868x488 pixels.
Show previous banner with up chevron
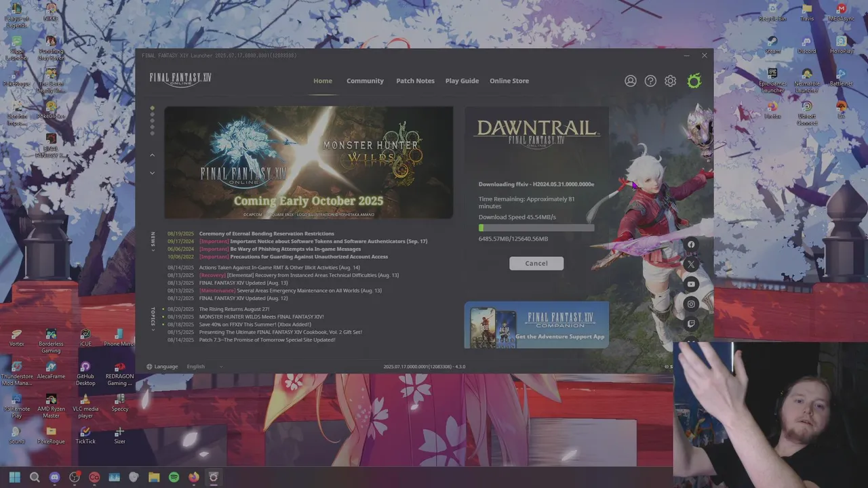click(x=152, y=155)
